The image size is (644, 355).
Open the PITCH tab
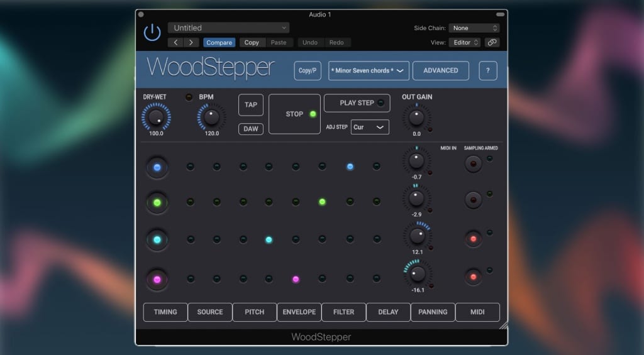point(255,312)
